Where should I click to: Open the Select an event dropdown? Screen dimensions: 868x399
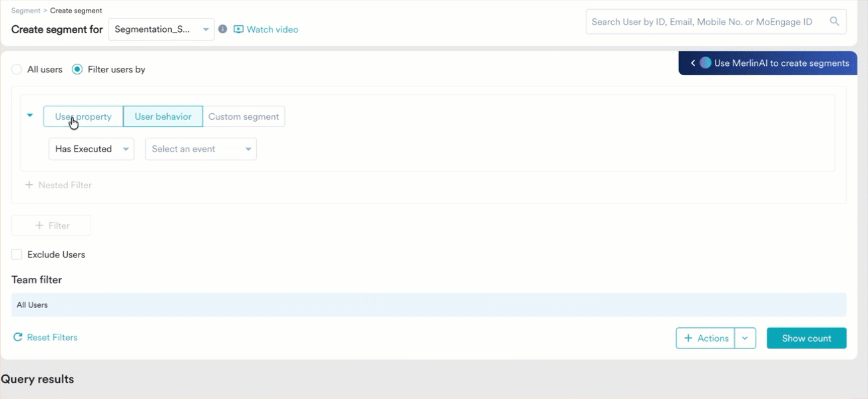tap(200, 148)
